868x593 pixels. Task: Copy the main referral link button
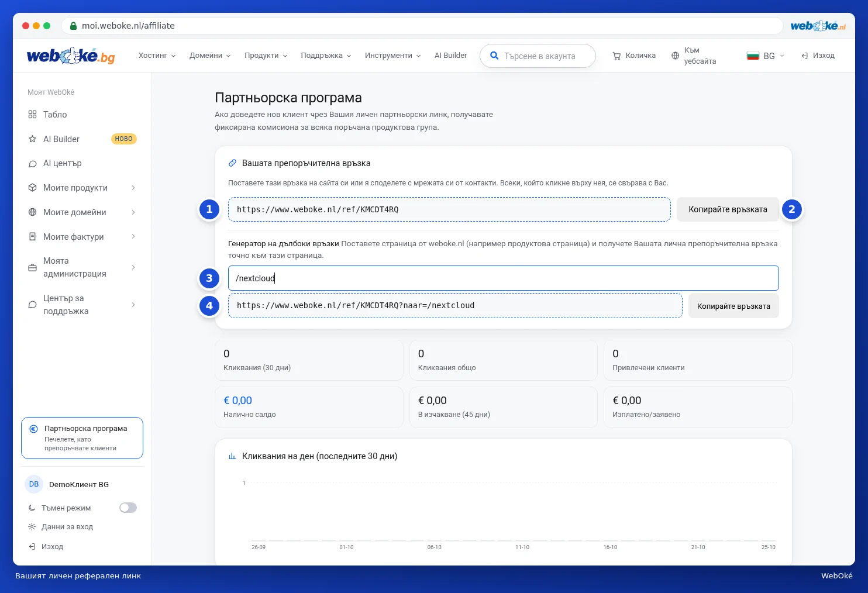pyautogui.click(x=728, y=209)
